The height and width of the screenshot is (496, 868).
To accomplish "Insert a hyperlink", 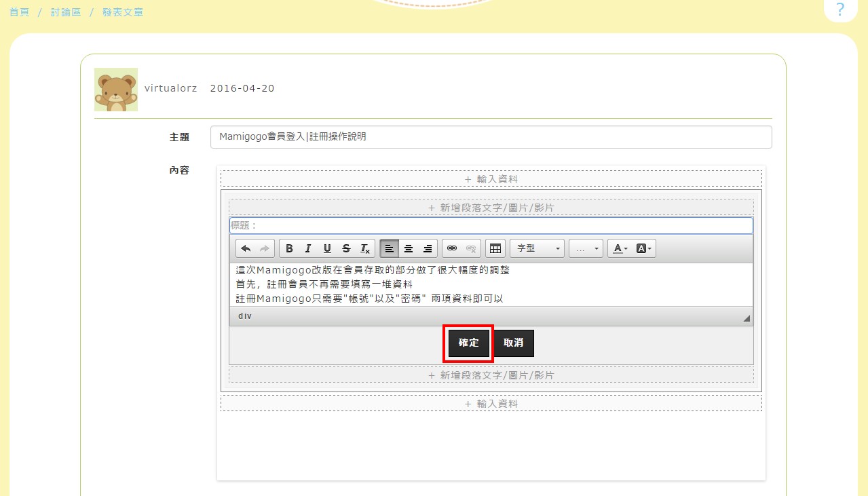I will [x=452, y=248].
